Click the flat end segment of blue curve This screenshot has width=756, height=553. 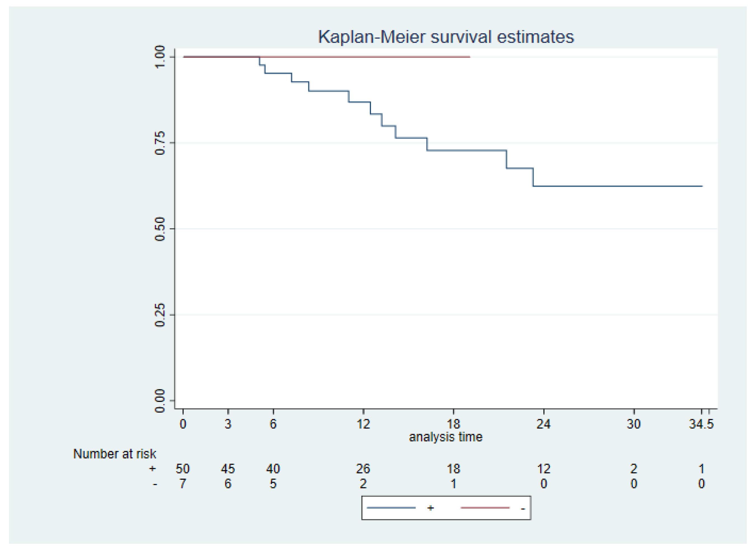tap(619, 186)
